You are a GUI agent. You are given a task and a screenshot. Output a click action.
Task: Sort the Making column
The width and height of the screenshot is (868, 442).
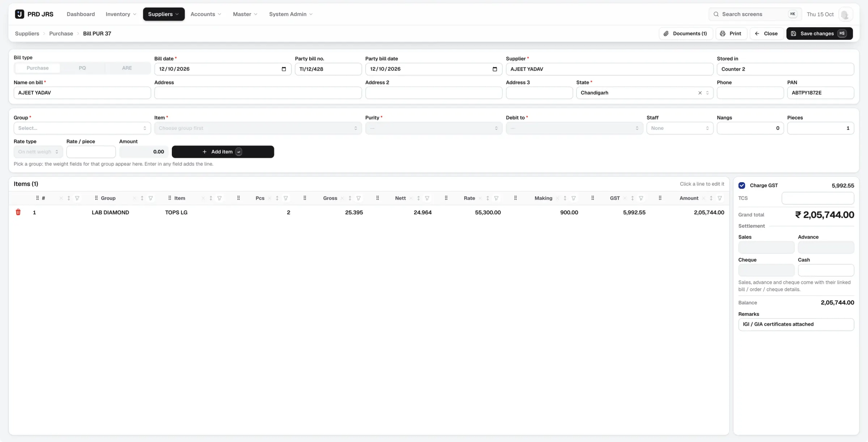(x=565, y=198)
